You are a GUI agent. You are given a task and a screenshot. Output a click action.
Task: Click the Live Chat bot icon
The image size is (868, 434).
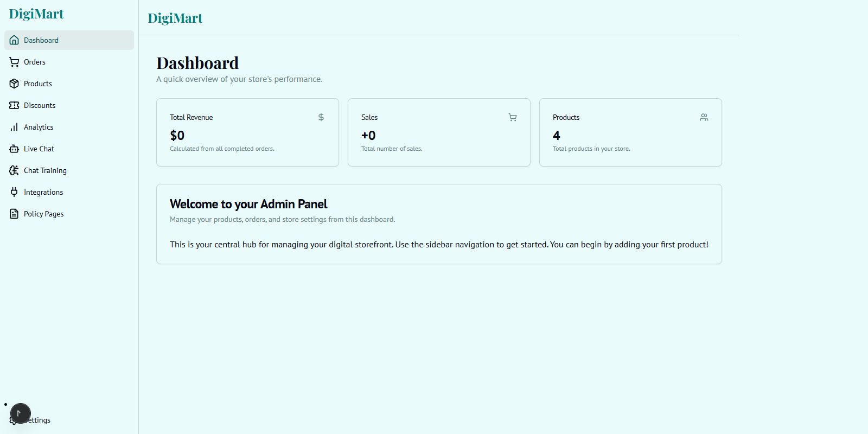click(x=14, y=149)
